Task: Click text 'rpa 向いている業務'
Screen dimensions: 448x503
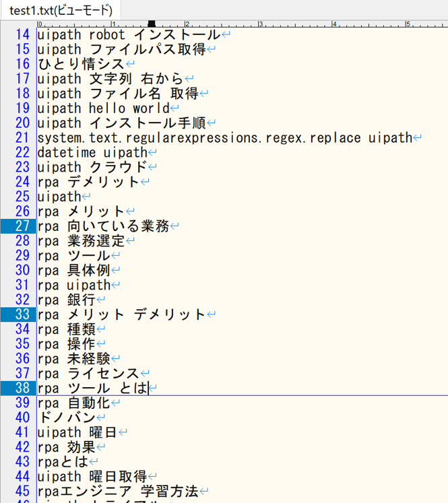Action: click(103, 226)
